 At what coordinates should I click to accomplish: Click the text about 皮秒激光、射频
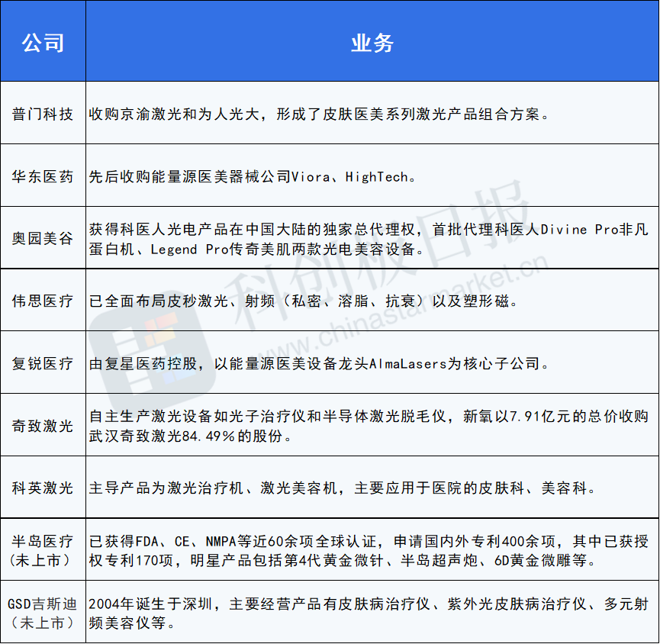(304, 301)
